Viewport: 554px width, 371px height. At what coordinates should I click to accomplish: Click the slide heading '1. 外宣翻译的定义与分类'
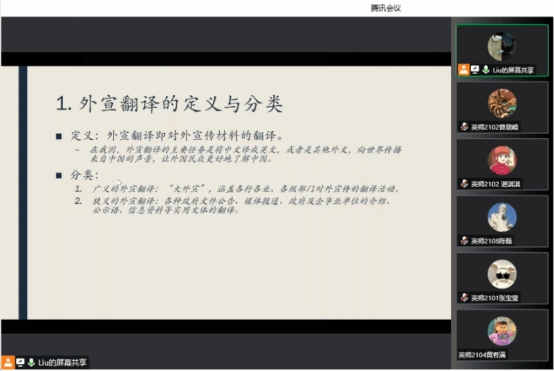(169, 104)
